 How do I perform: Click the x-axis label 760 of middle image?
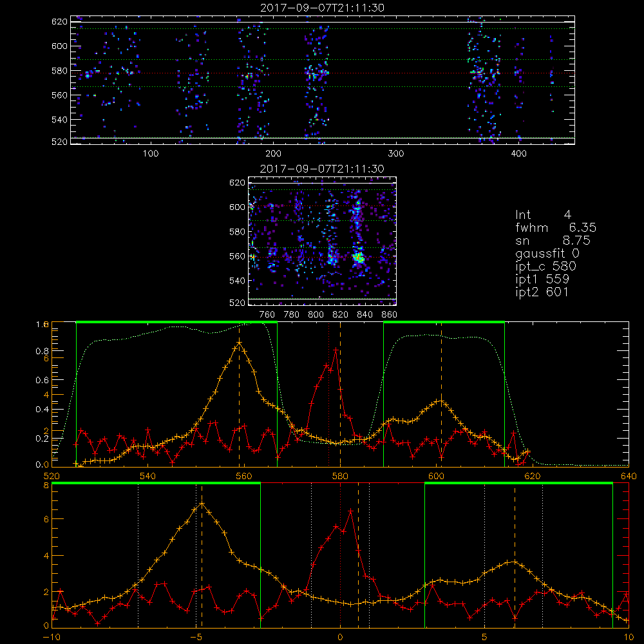[267, 315]
